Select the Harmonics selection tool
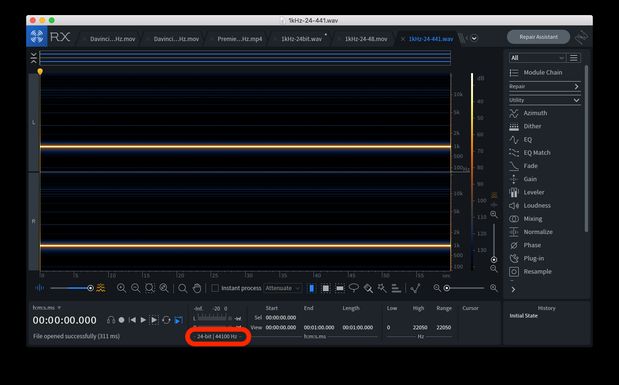 [396, 288]
